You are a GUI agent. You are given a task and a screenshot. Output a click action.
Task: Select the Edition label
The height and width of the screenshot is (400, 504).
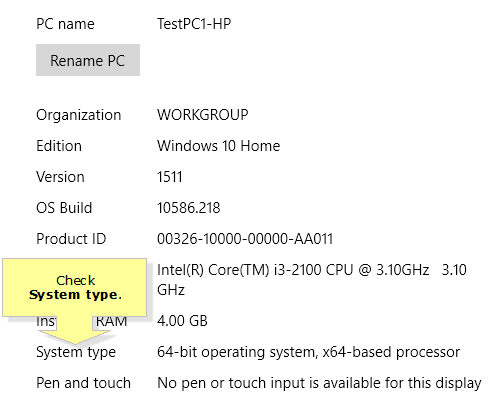coord(59,146)
